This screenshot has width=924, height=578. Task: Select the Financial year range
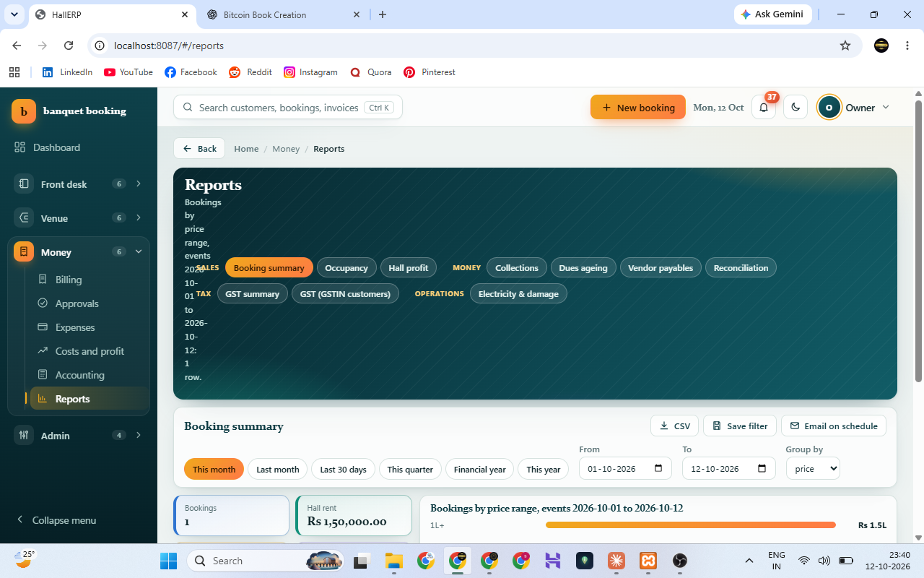pos(480,470)
